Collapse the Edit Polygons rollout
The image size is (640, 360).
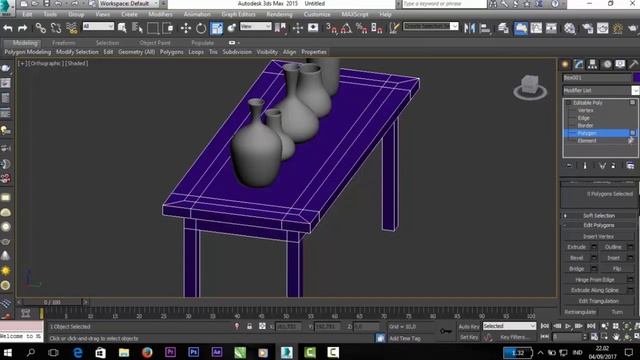click(x=599, y=225)
